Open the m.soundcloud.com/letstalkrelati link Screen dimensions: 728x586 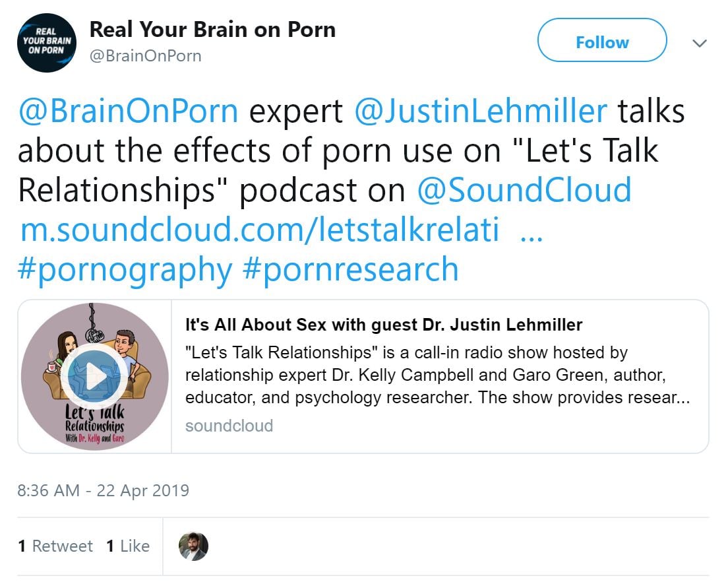tap(282, 230)
